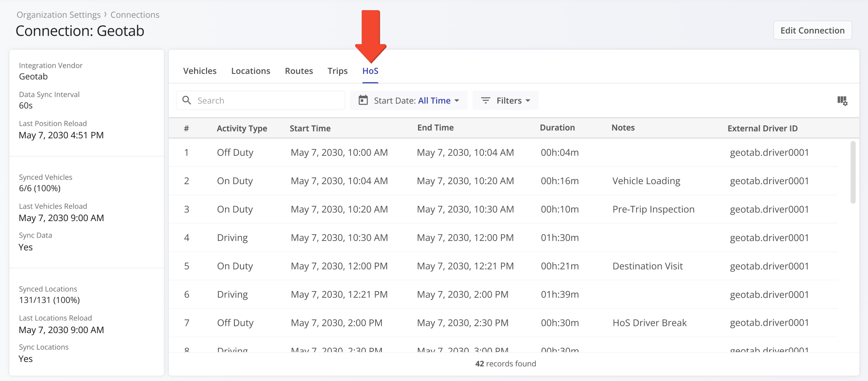
Task: Click the calendar icon beside Start Date
Action: [x=363, y=100]
